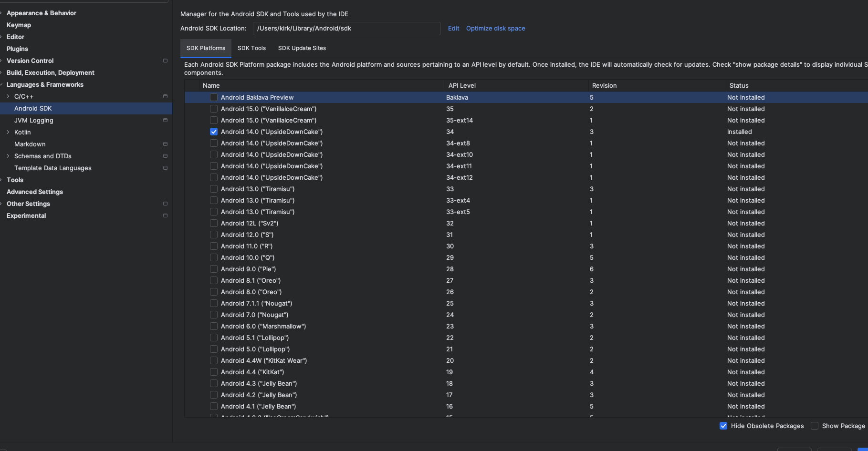This screenshot has width=868, height=451.
Task: Click the Optimize disk space link
Action: point(495,29)
